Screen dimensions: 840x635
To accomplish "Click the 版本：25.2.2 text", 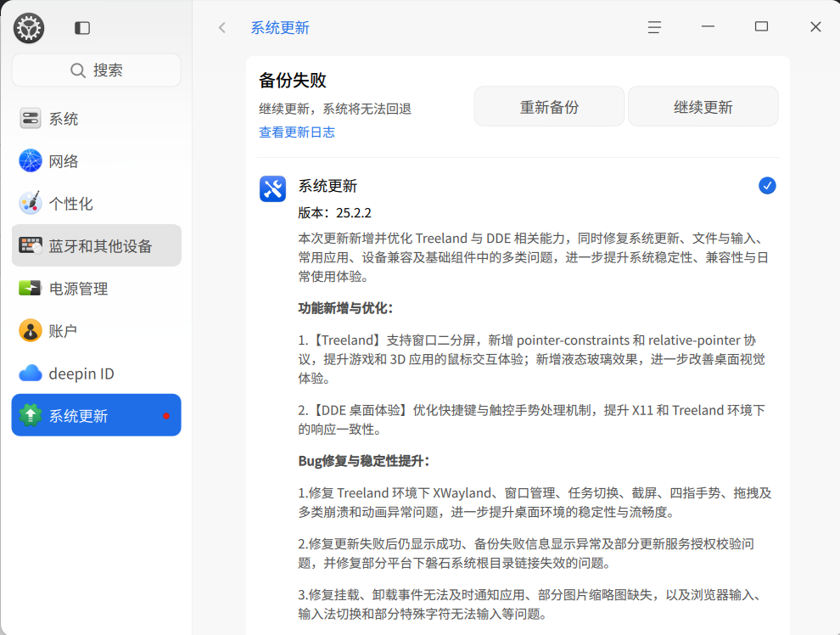I will 335,213.
